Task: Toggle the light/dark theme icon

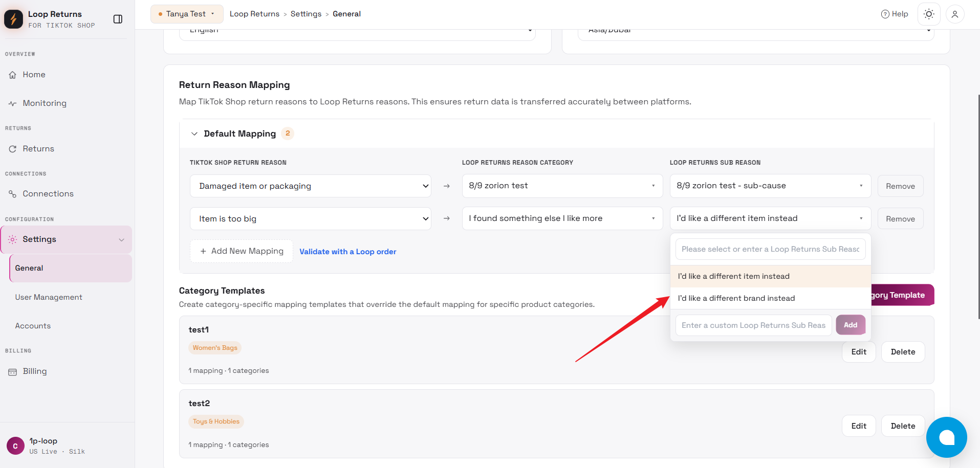Action: click(929, 14)
